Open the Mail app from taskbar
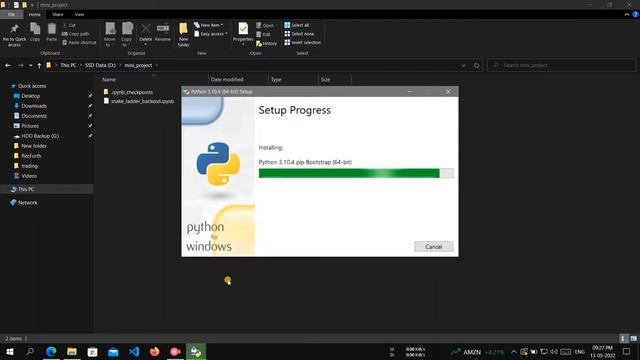 pyautogui.click(x=113, y=351)
